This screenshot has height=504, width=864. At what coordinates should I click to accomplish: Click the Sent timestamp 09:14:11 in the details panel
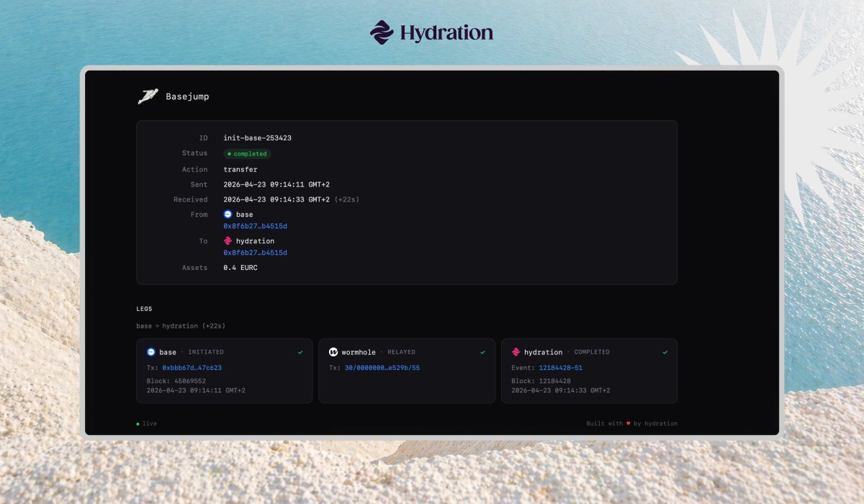click(x=276, y=184)
